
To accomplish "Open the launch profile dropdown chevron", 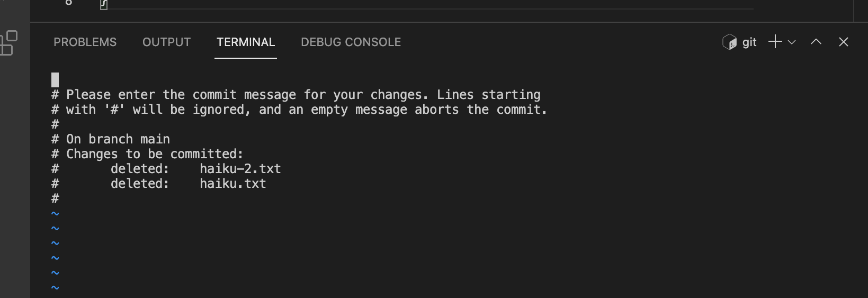I will click(792, 42).
